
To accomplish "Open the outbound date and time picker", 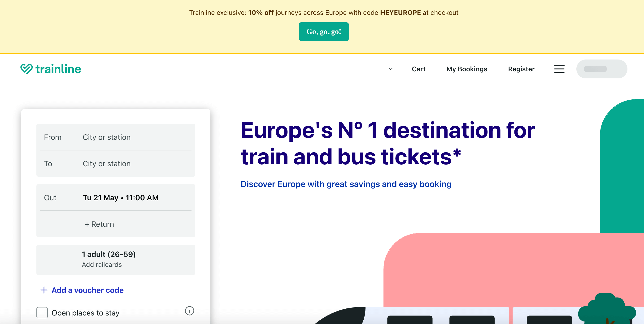I will click(116, 198).
